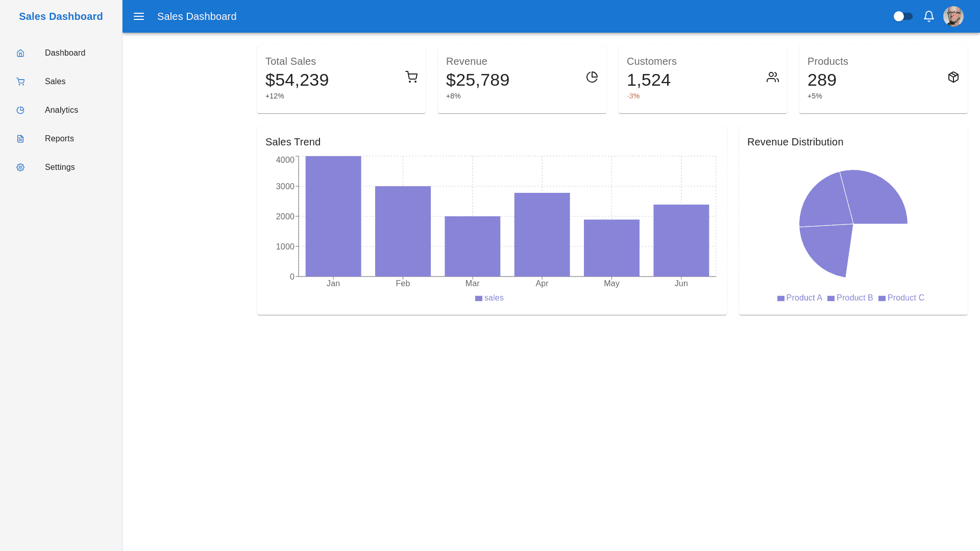Click the Product A color swatch

pyautogui.click(x=781, y=298)
